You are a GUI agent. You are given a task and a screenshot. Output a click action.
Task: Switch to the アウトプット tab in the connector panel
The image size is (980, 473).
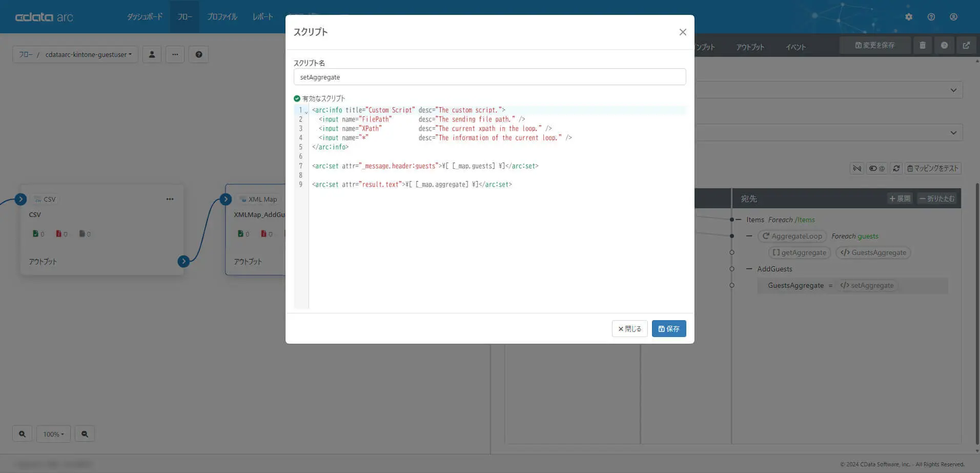(750, 47)
